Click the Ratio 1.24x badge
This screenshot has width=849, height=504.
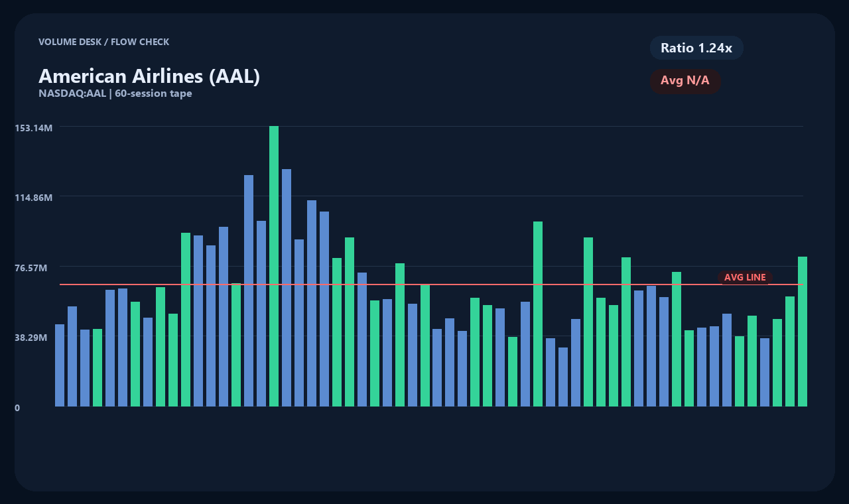click(696, 48)
